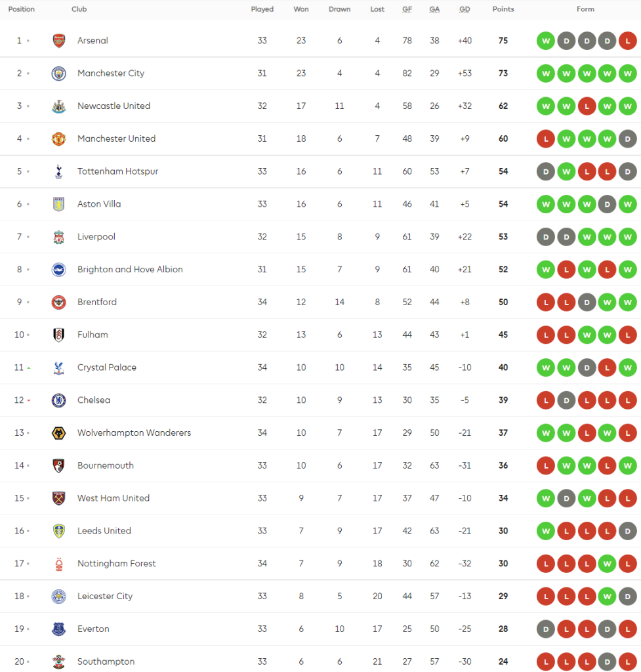
Task: Click the Arsenal club crest
Action: coord(59,41)
